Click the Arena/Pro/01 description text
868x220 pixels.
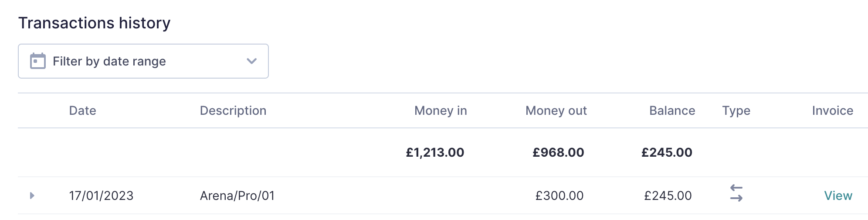[x=237, y=196]
